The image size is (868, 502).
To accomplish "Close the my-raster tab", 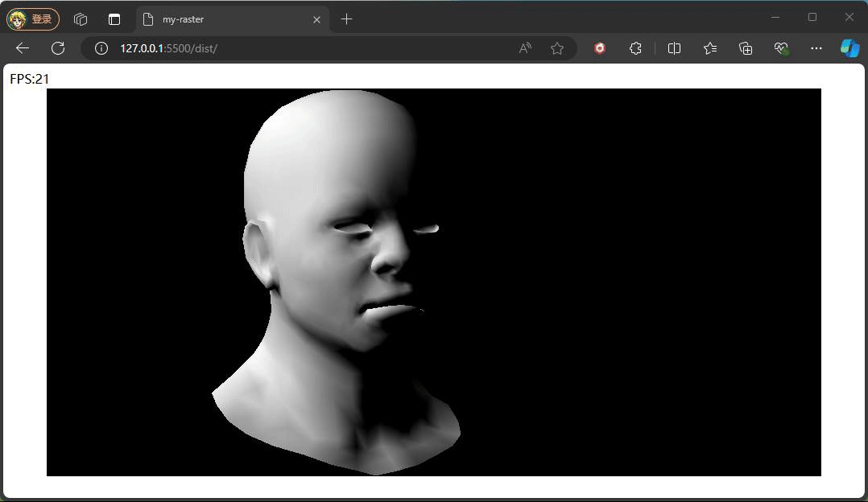I will pos(316,19).
